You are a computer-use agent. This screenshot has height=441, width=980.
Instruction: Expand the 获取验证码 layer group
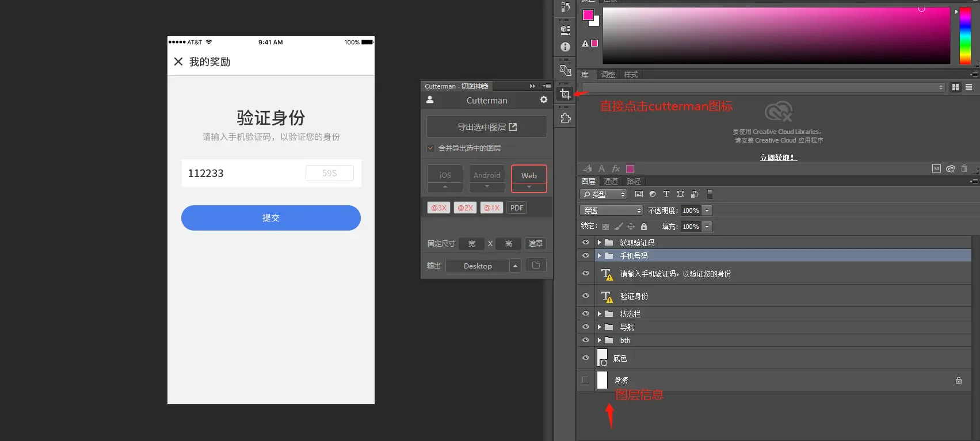pos(599,243)
